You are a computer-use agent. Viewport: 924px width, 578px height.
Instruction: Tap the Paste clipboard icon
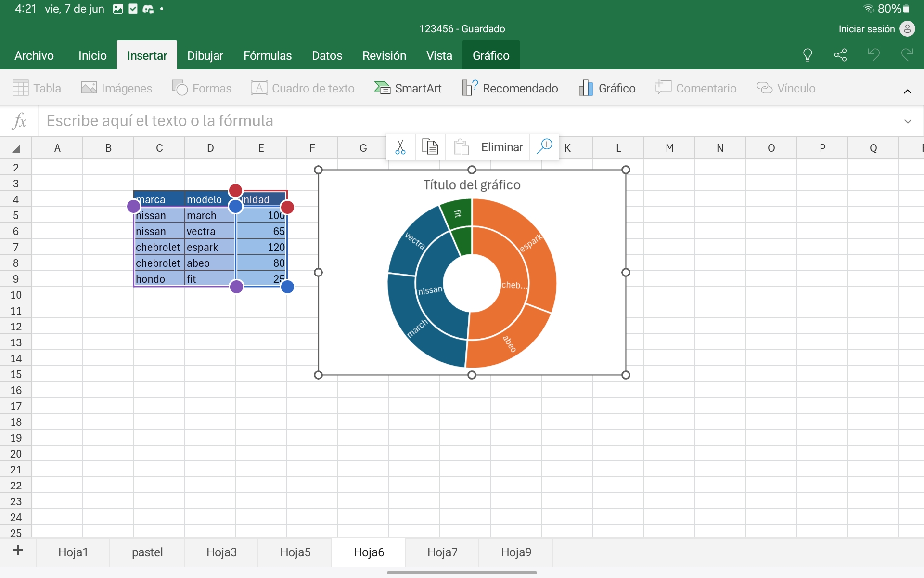pyautogui.click(x=461, y=147)
